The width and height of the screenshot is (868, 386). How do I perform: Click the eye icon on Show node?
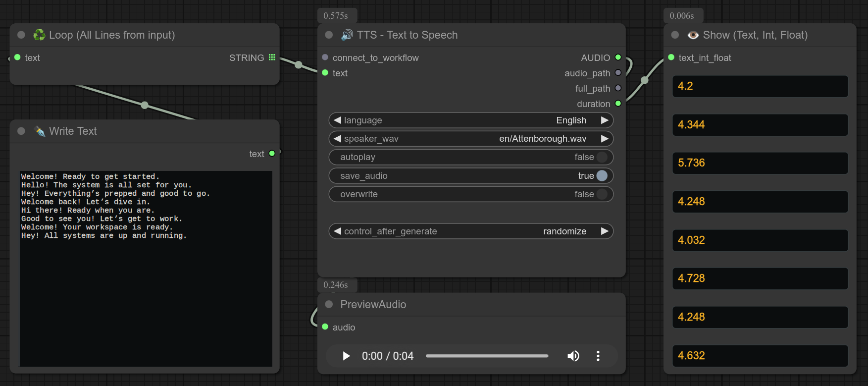(693, 35)
